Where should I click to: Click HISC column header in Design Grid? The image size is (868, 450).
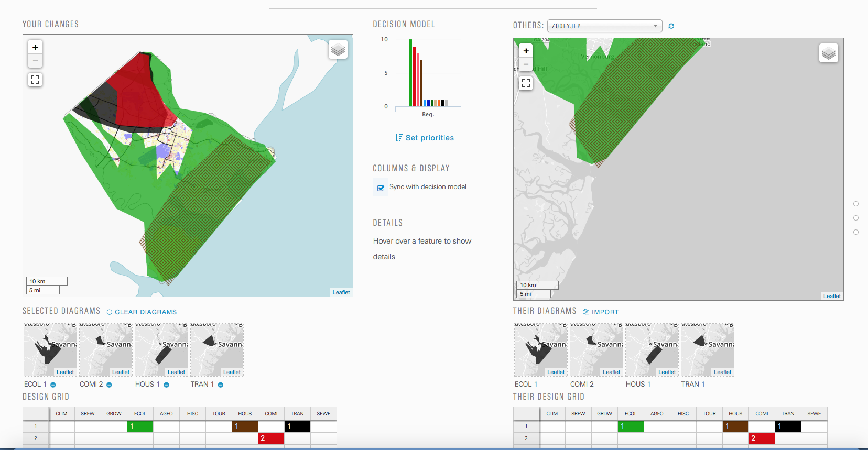192,414
